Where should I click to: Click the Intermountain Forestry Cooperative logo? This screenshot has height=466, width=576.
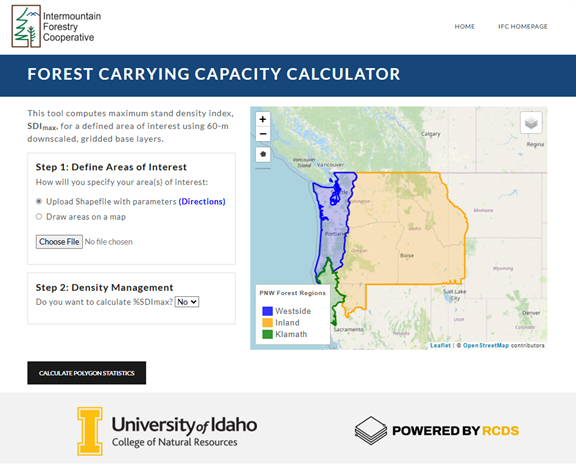[x=57, y=26]
